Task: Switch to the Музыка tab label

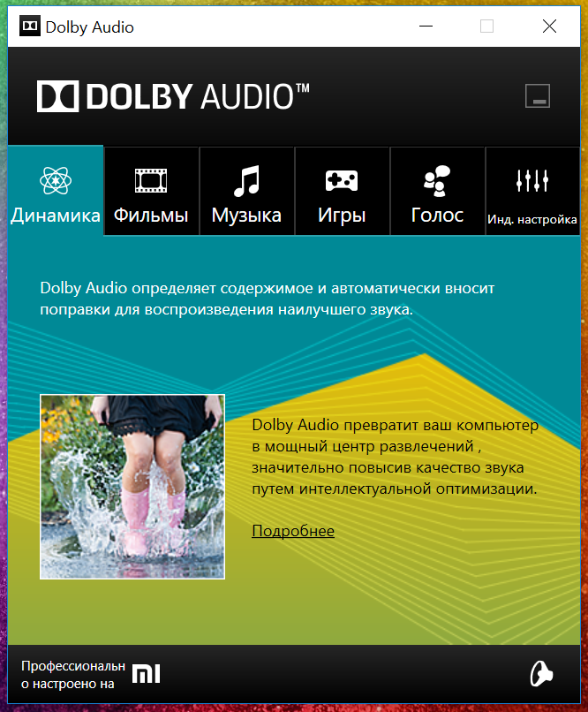Action: click(x=246, y=216)
